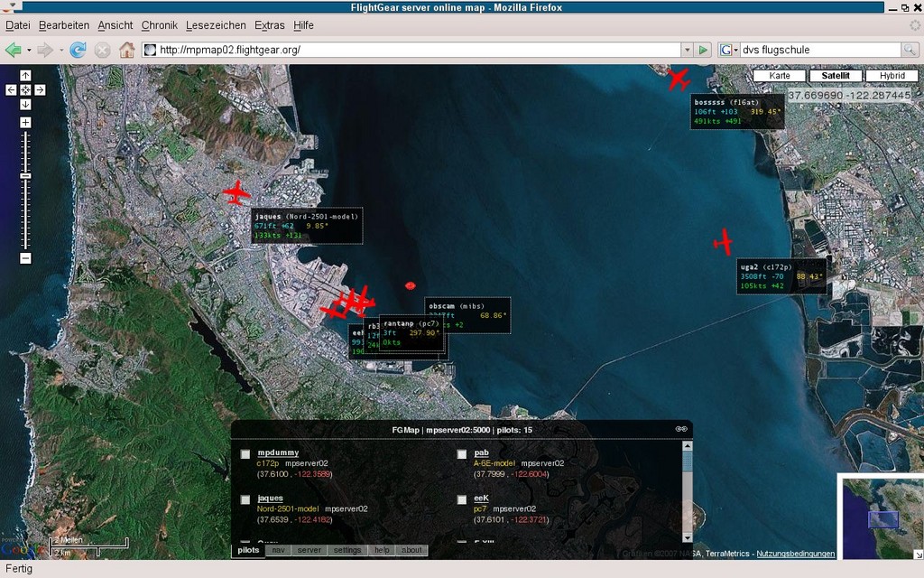This screenshot has width=924, height=578.
Task: Check the mpdummy pilot checkbox
Action: (245, 454)
